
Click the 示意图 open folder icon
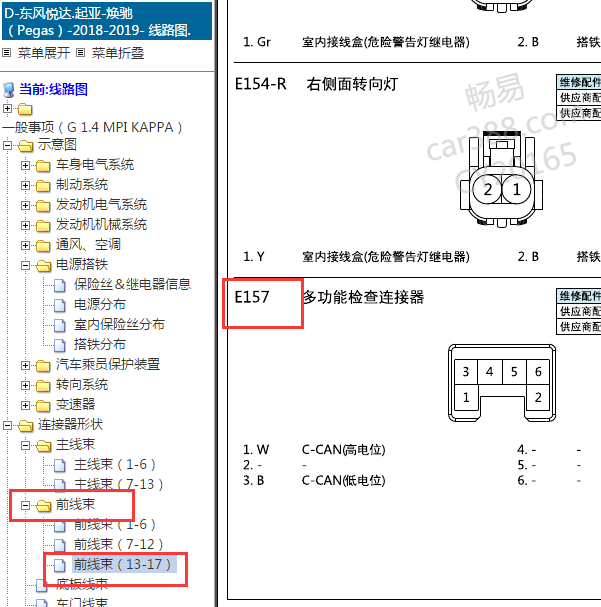[x=26, y=146]
